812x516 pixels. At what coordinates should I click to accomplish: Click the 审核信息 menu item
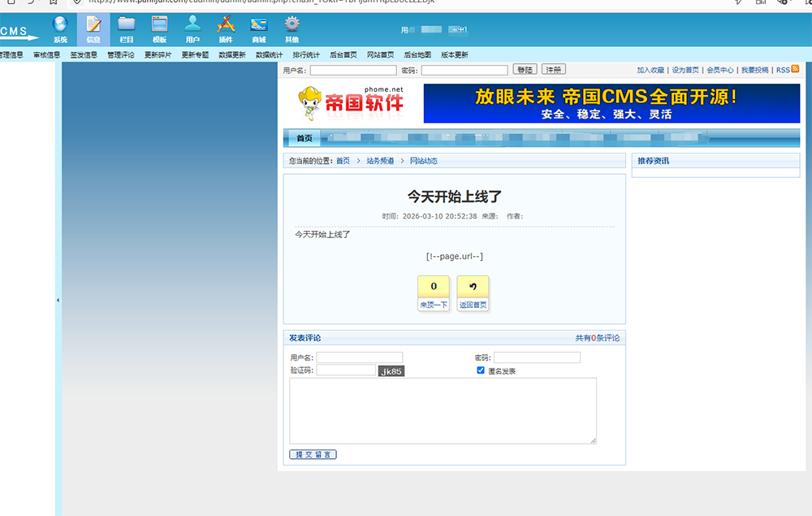(46, 55)
